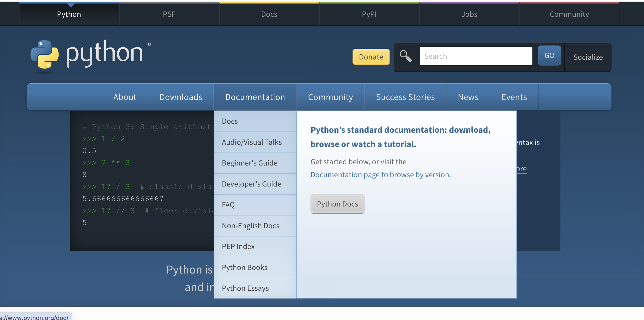Select PEP Index submenu entry
644x320 pixels.
[238, 246]
